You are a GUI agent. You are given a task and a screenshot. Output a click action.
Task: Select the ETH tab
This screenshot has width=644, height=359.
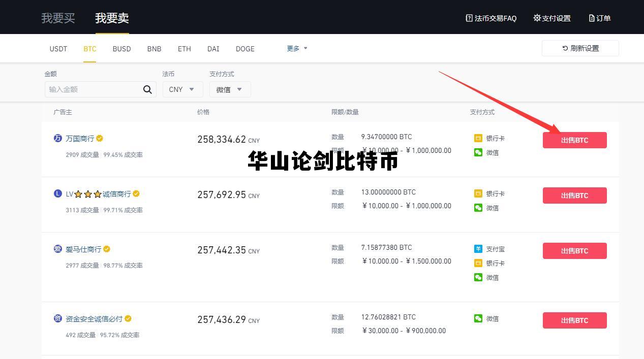point(184,49)
